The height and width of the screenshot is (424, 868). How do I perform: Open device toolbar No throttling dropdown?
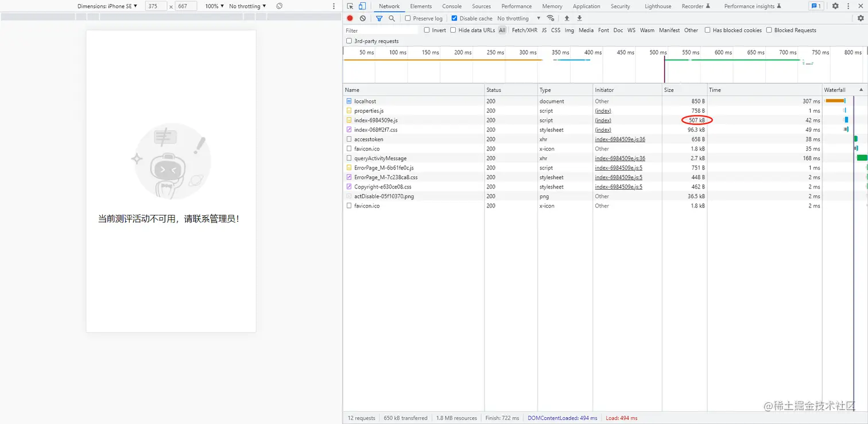(x=247, y=6)
